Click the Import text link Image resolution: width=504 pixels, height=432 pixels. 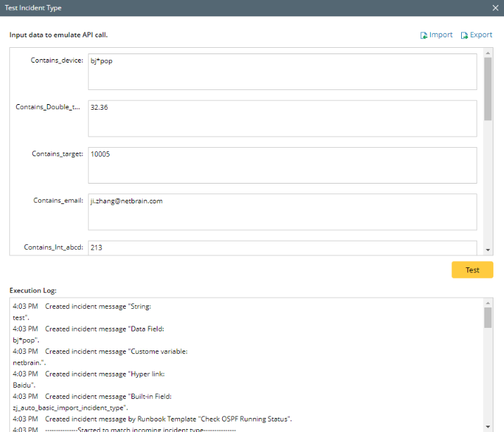pos(441,35)
